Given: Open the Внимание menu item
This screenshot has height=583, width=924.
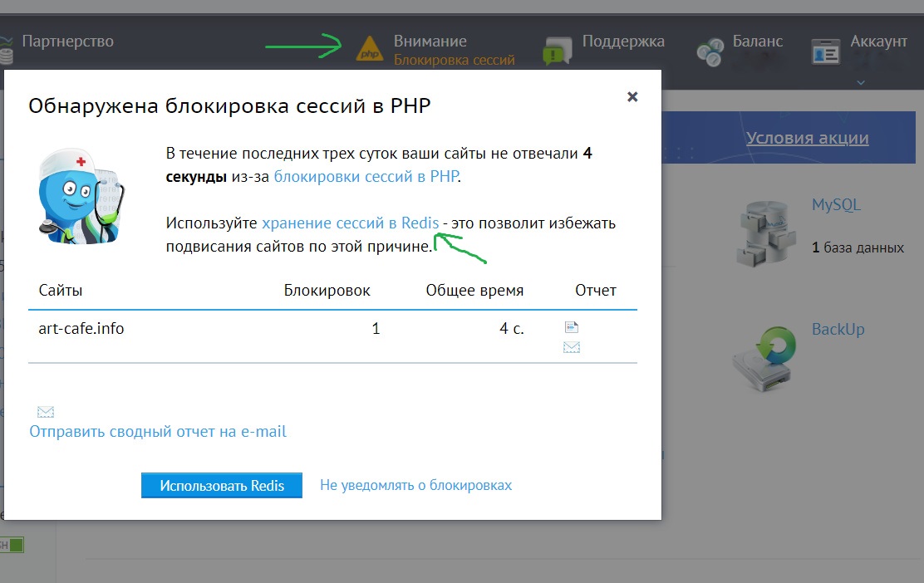Looking at the screenshot, I should [x=430, y=42].
